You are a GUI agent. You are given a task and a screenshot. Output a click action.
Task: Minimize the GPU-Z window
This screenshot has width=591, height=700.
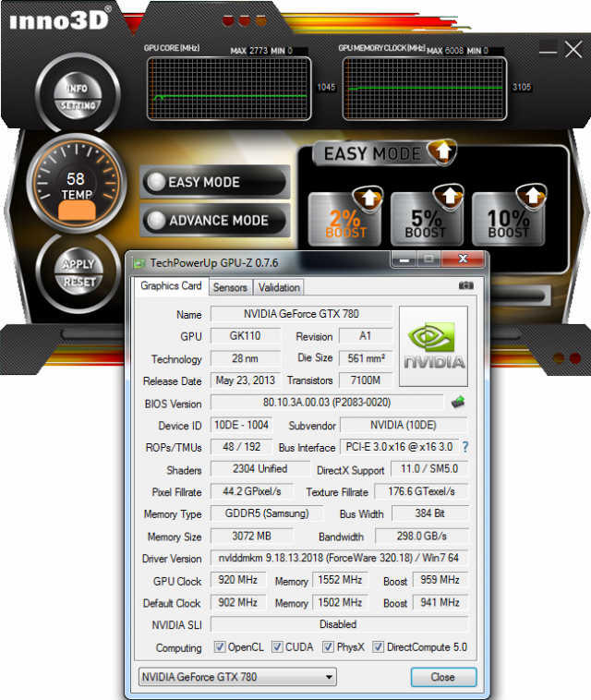pyautogui.click(x=404, y=259)
